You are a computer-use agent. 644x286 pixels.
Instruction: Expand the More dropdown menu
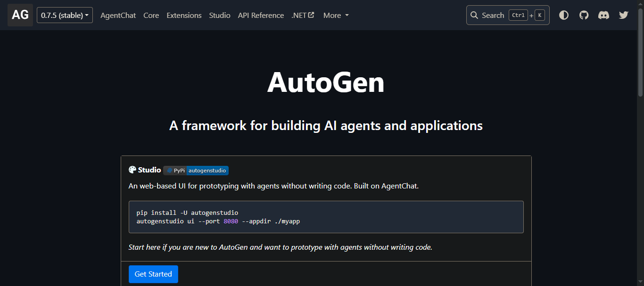pyautogui.click(x=336, y=15)
